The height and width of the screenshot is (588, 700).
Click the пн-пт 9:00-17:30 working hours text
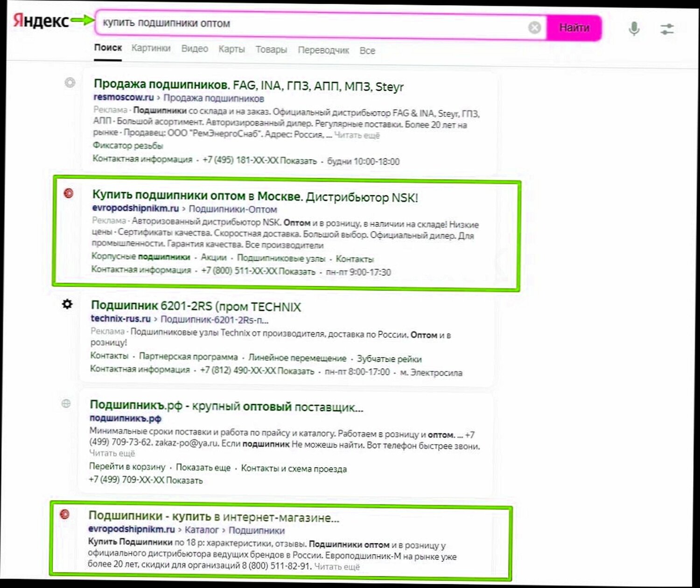358,272
